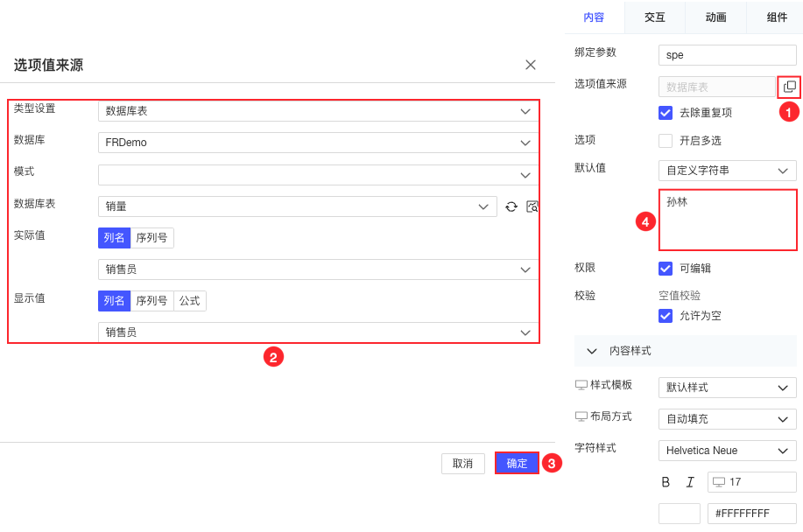Click the 取消 button
This screenshot has height=532, width=803.
click(x=463, y=464)
